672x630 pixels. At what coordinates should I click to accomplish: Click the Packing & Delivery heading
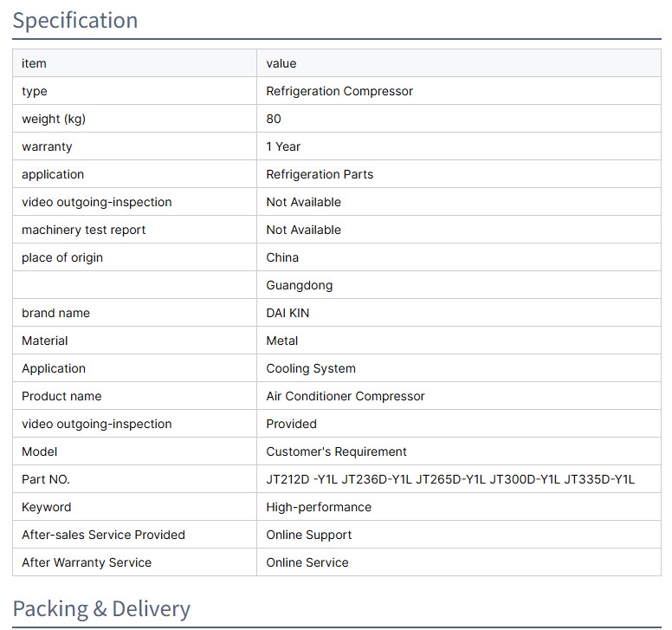(101, 608)
